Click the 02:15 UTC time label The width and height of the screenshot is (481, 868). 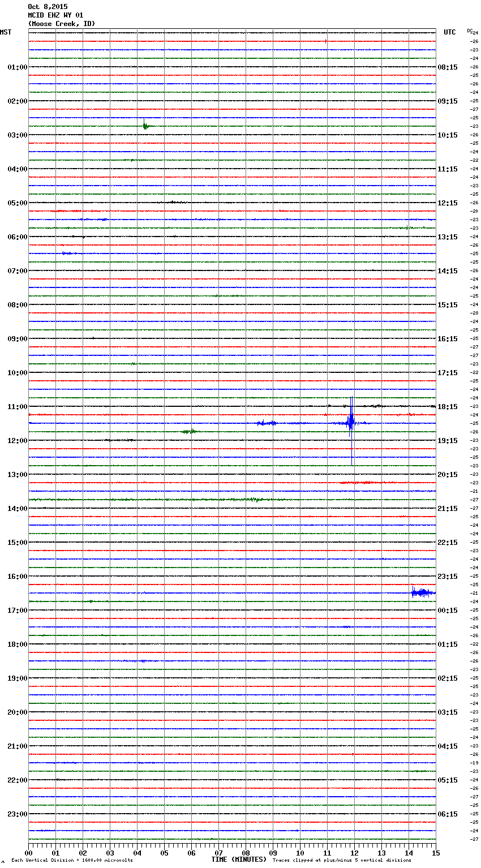coord(448,678)
